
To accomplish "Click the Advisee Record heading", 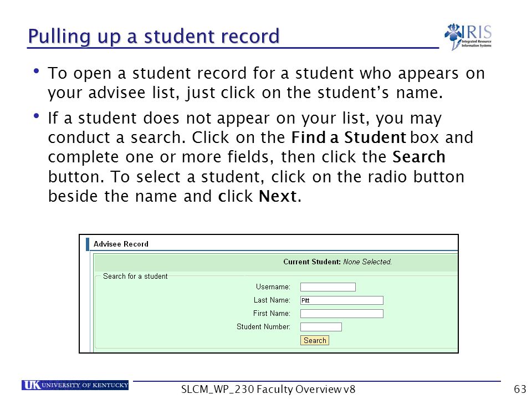I will click(x=121, y=244).
